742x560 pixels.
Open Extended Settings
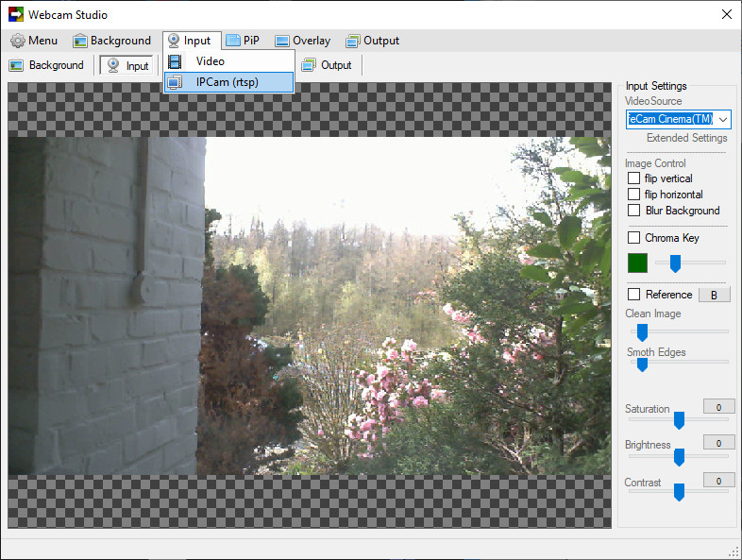pos(686,138)
